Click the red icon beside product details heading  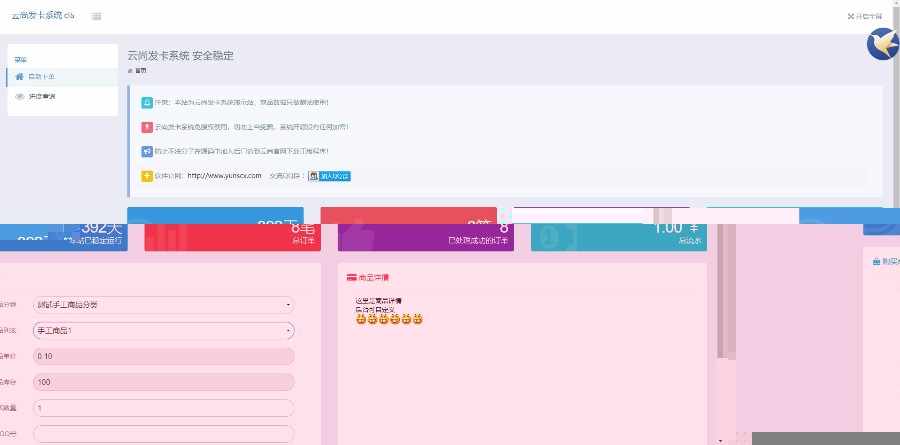coord(352,277)
